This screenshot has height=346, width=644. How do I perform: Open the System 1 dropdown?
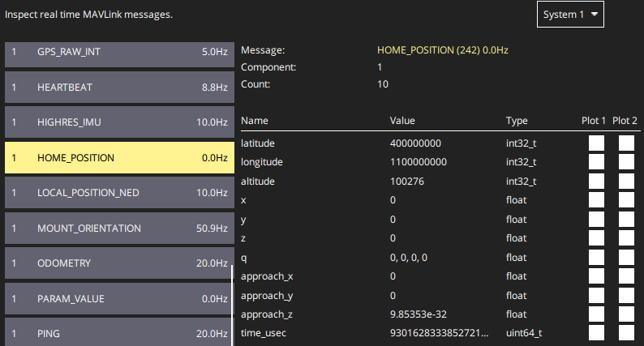click(570, 15)
